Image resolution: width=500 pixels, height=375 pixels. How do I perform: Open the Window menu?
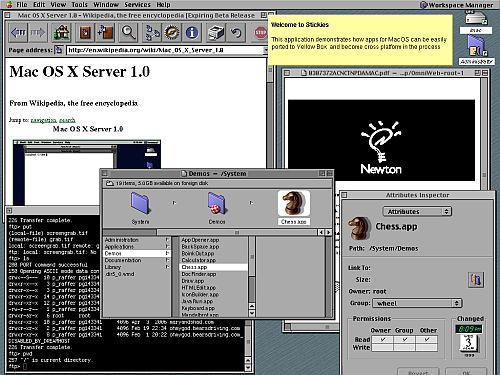point(106,5)
